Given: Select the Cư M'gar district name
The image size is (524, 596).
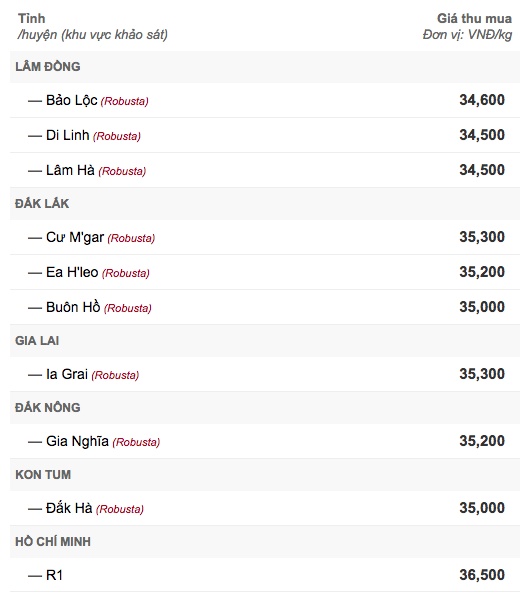Looking at the screenshot, I should point(75,237).
